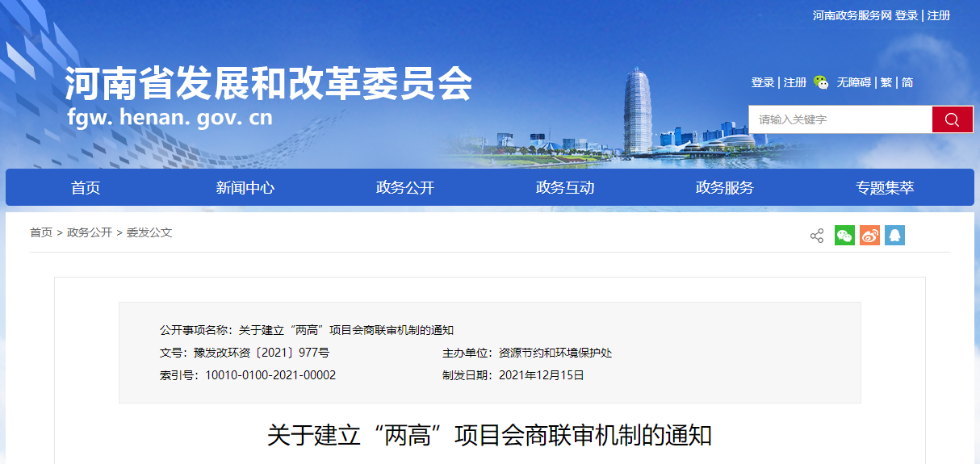
Task: Select 政务公开 in the blue navigation bar
Action: point(405,188)
